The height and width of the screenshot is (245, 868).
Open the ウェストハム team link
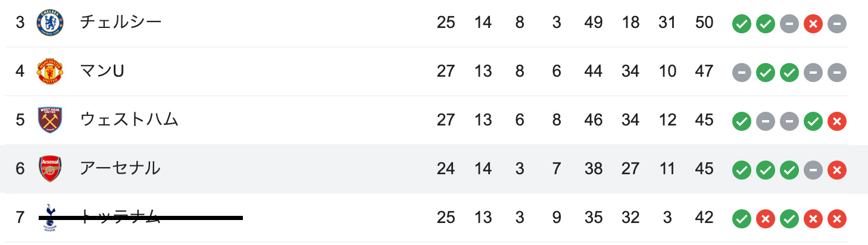(129, 120)
